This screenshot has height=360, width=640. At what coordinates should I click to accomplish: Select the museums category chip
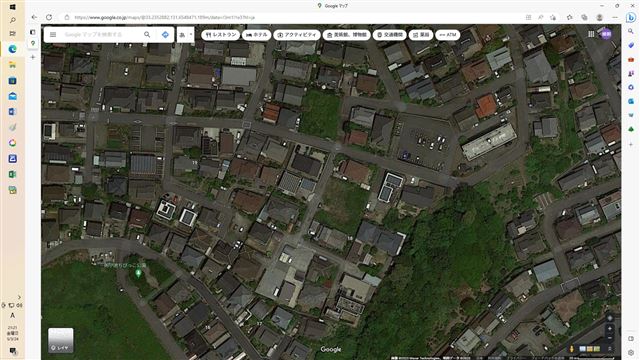pos(347,35)
